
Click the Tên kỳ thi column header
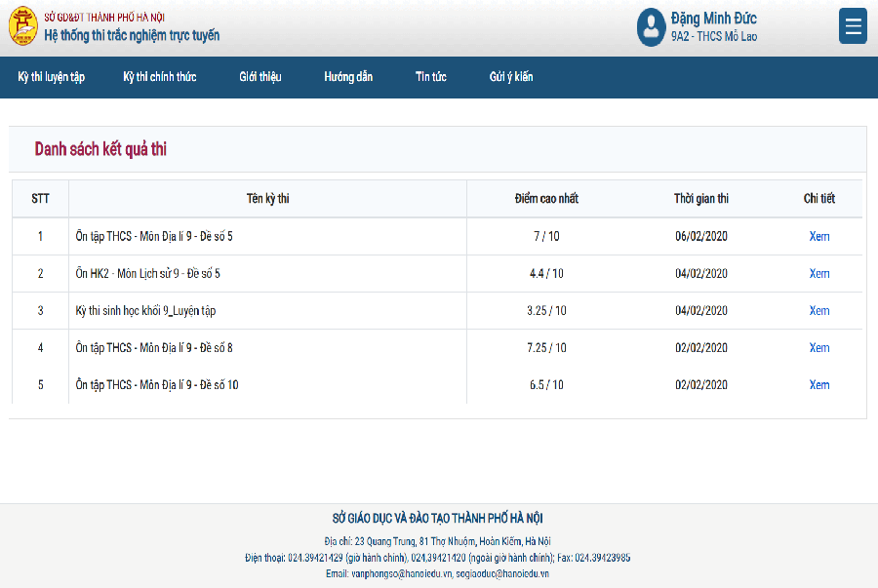click(267, 199)
